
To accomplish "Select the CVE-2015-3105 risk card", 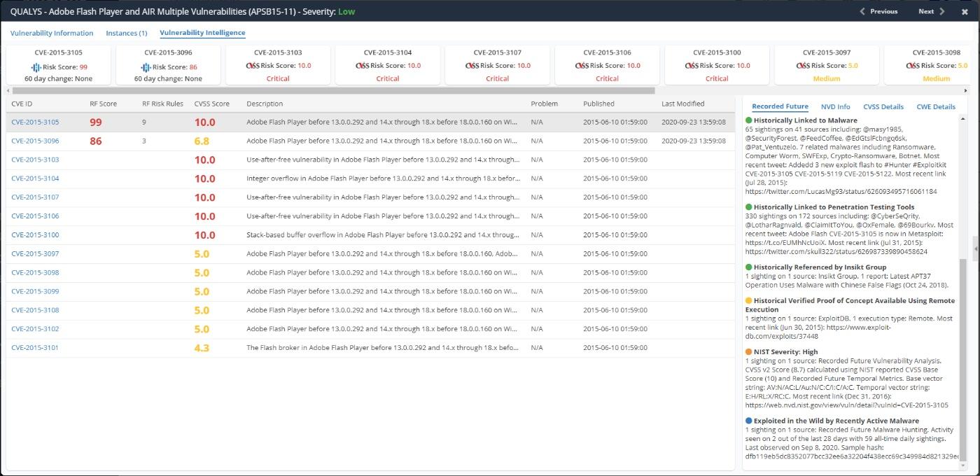I will coord(59,65).
